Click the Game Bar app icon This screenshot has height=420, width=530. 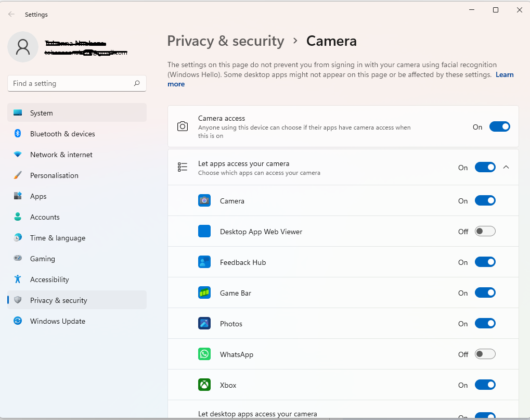coord(204,293)
